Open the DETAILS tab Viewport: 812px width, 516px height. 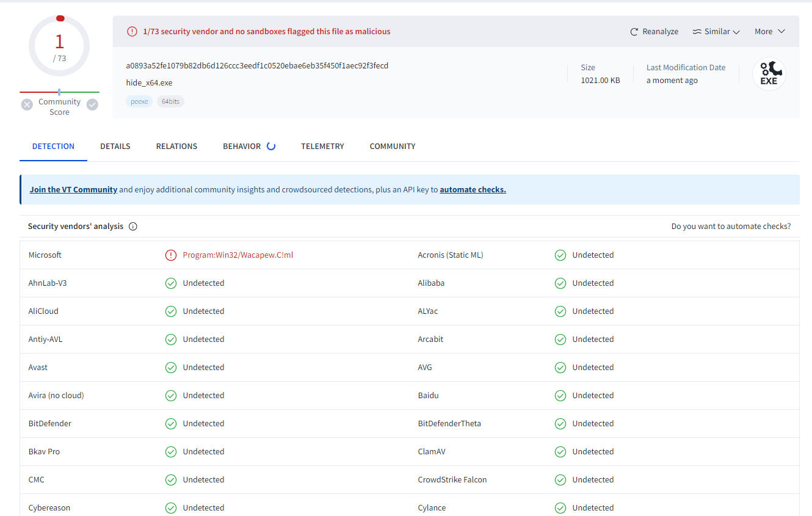[115, 147]
